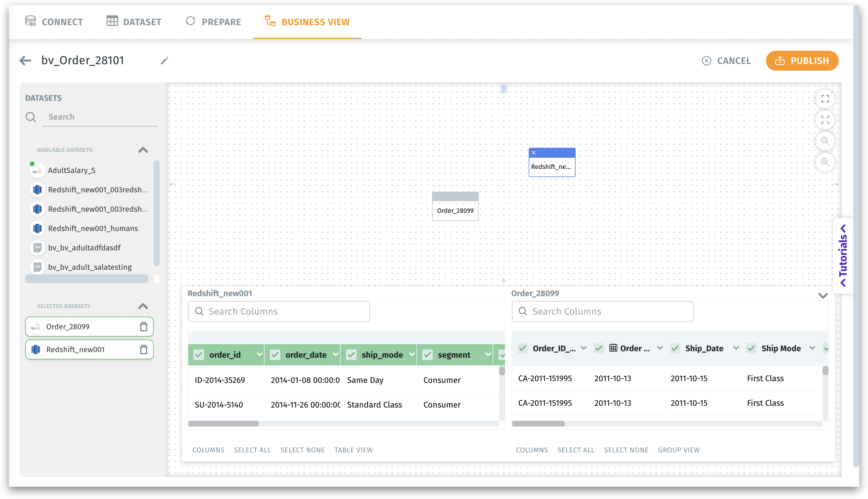Image resolution: width=868 pixels, height=499 pixels.
Task: Close the Redshift_ne... node with its X
Action: (533, 153)
